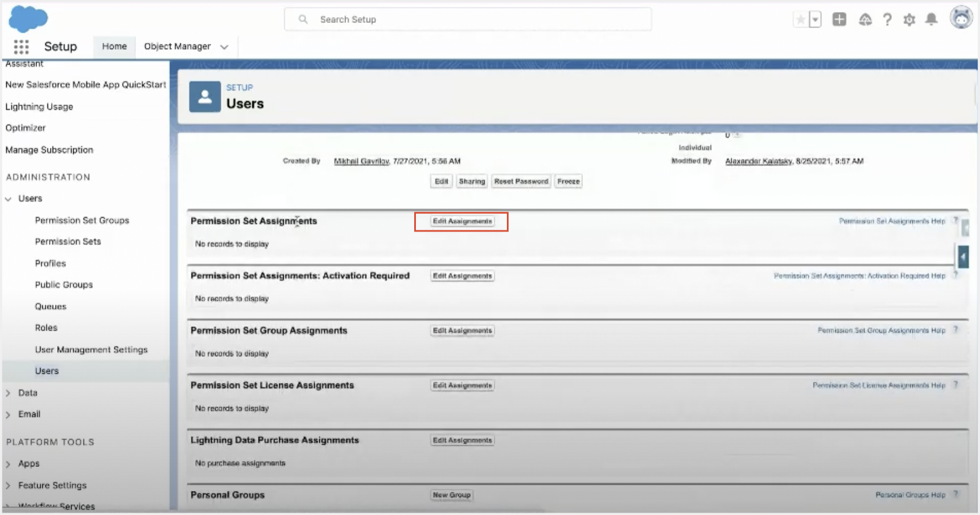This screenshot has height=515, width=980.
Task: Collapse the Users section chevron
Action: click(8, 199)
